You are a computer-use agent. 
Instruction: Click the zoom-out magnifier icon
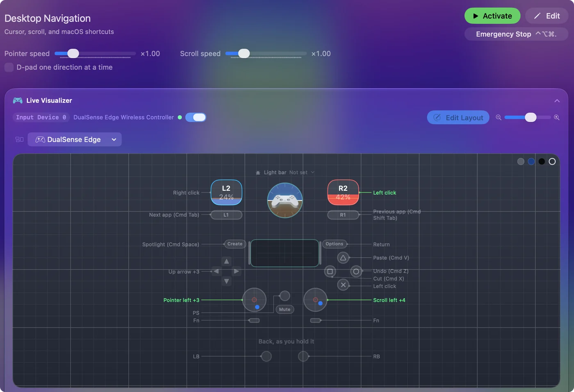499,117
